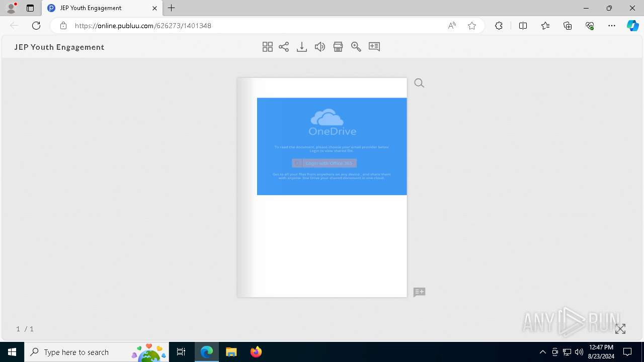Open the notes tool in toolbar
Viewport: 644px width, 362px height.
pos(374,47)
